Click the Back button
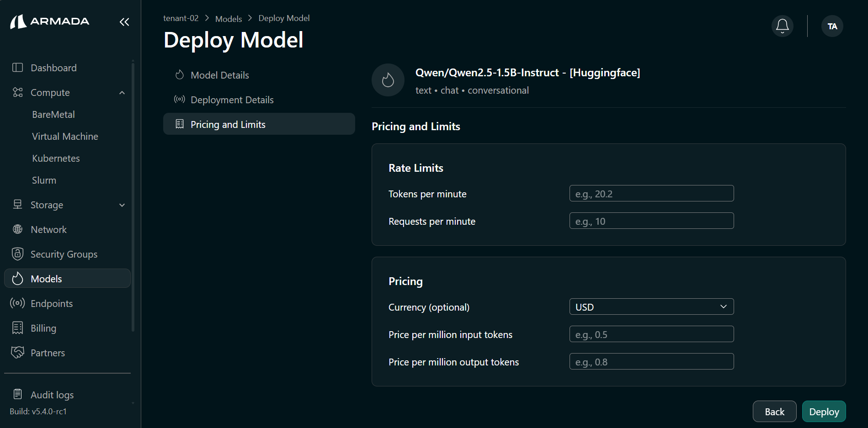 coord(774,412)
